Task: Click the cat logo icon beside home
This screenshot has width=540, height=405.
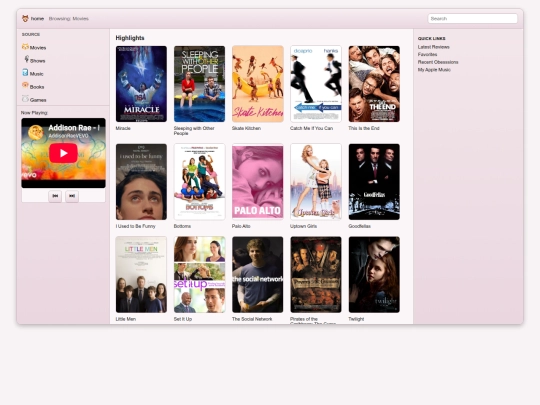Action: pos(25,19)
